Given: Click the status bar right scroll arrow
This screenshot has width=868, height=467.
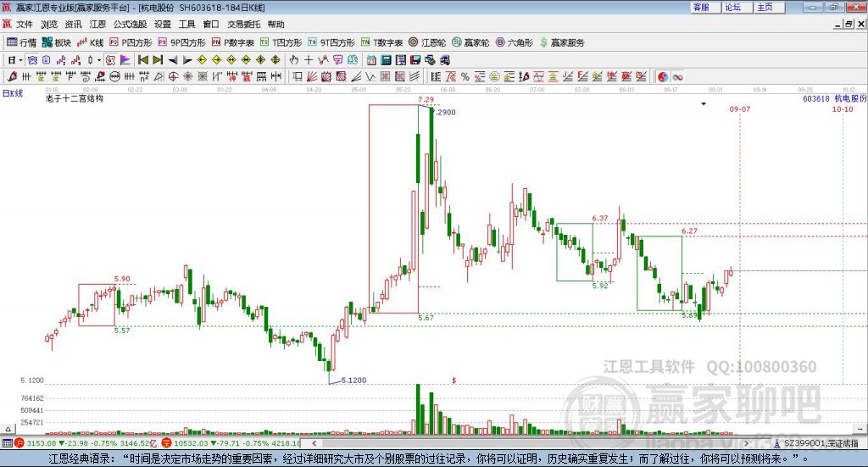Looking at the screenshot, I should point(746,443).
